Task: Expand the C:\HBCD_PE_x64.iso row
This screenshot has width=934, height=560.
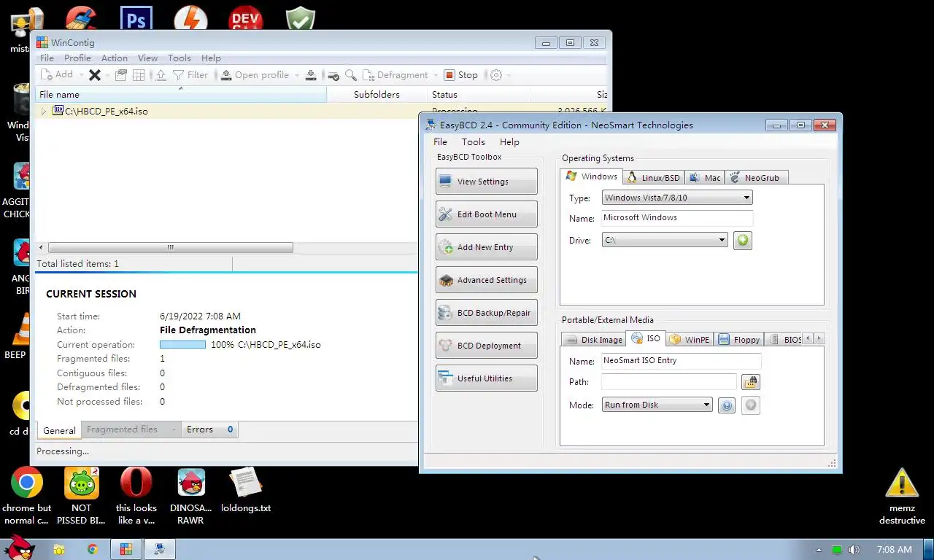Action: pyautogui.click(x=44, y=112)
